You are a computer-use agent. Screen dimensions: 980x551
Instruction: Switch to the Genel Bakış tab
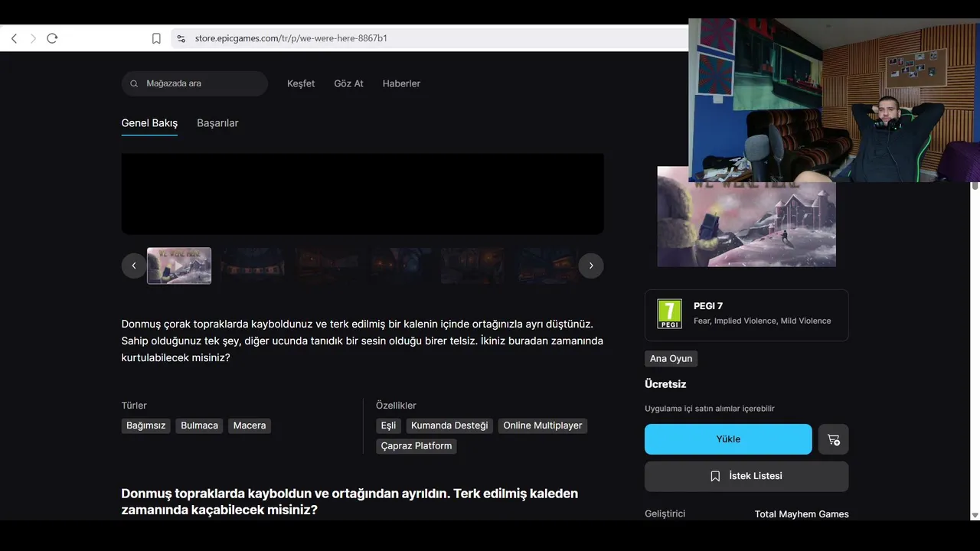click(149, 123)
